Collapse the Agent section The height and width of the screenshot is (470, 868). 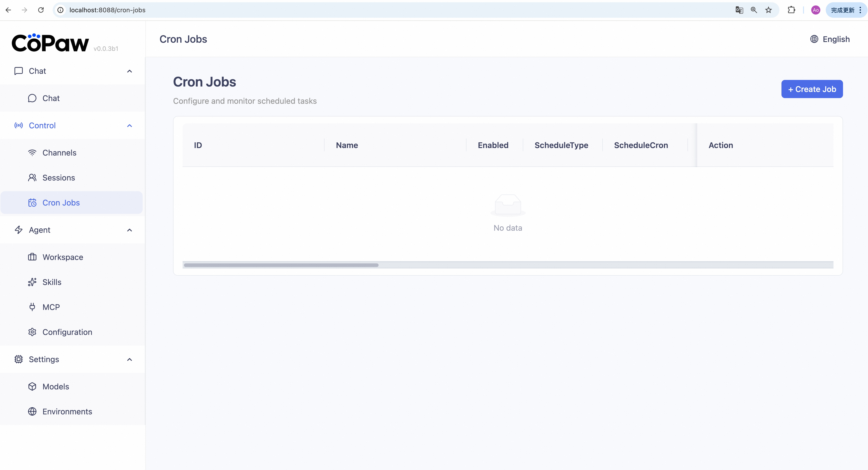129,230
